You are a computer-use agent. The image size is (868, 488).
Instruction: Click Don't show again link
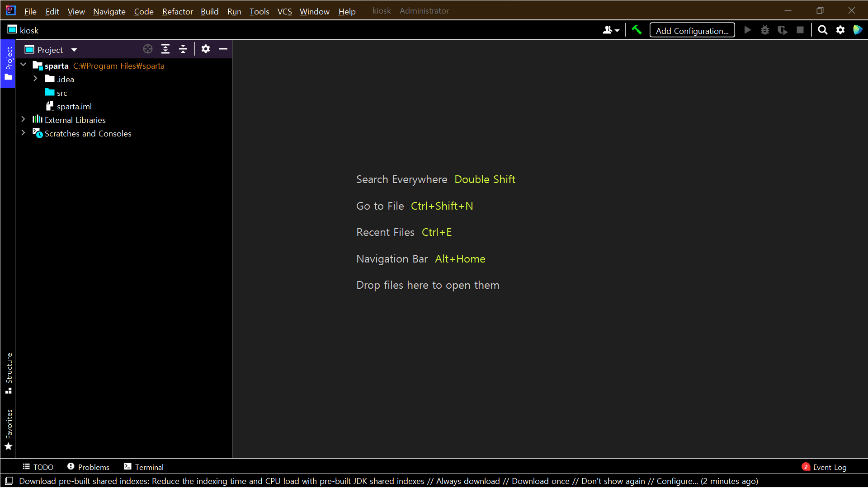click(613, 481)
